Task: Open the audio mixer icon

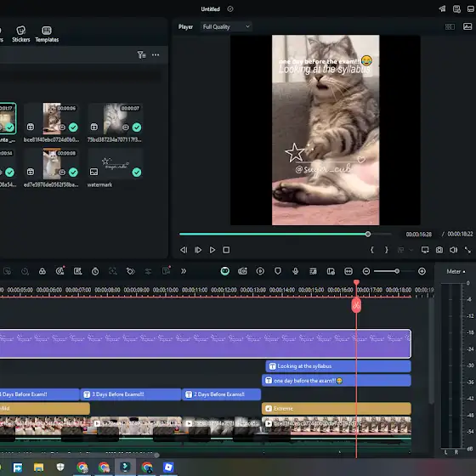Action: click(313, 271)
